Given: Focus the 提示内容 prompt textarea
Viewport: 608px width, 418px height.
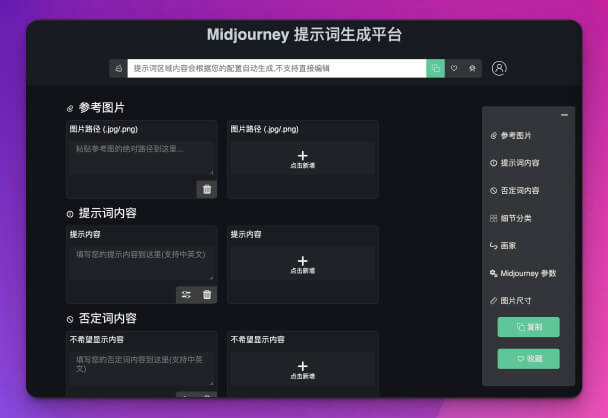Looking at the screenshot, I should click(142, 264).
